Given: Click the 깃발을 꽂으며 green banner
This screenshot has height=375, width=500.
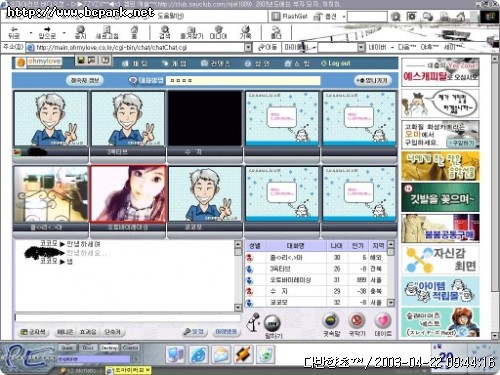Looking at the screenshot, I should tap(440, 198).
